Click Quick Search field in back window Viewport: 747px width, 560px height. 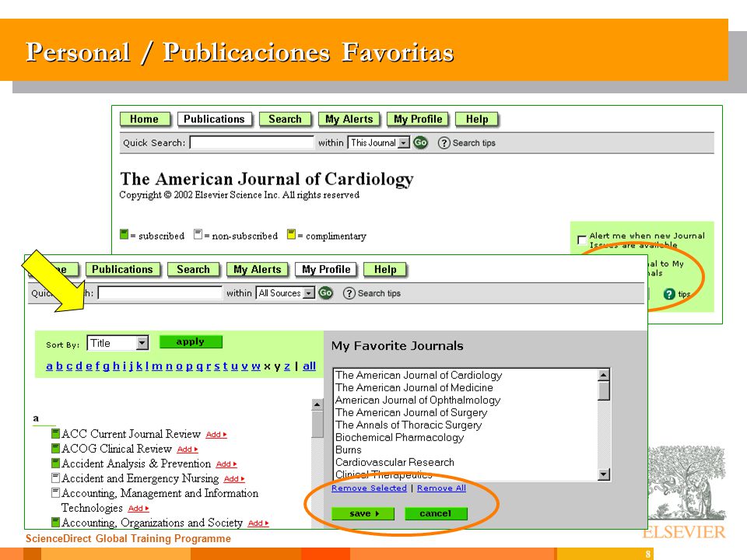coord(251,142)
